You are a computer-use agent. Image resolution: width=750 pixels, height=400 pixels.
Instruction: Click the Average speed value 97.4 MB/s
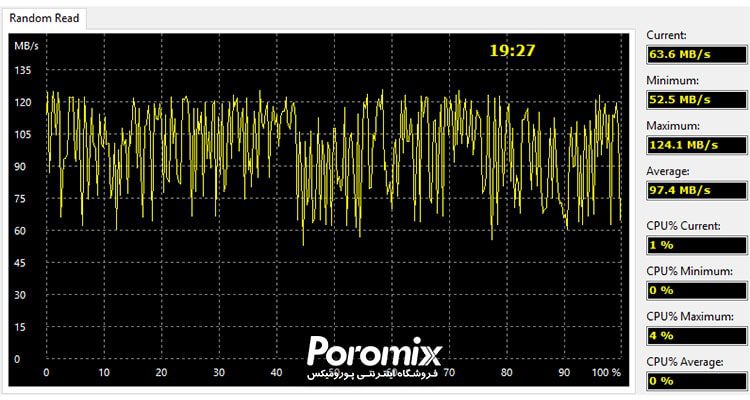coord(696,190)
